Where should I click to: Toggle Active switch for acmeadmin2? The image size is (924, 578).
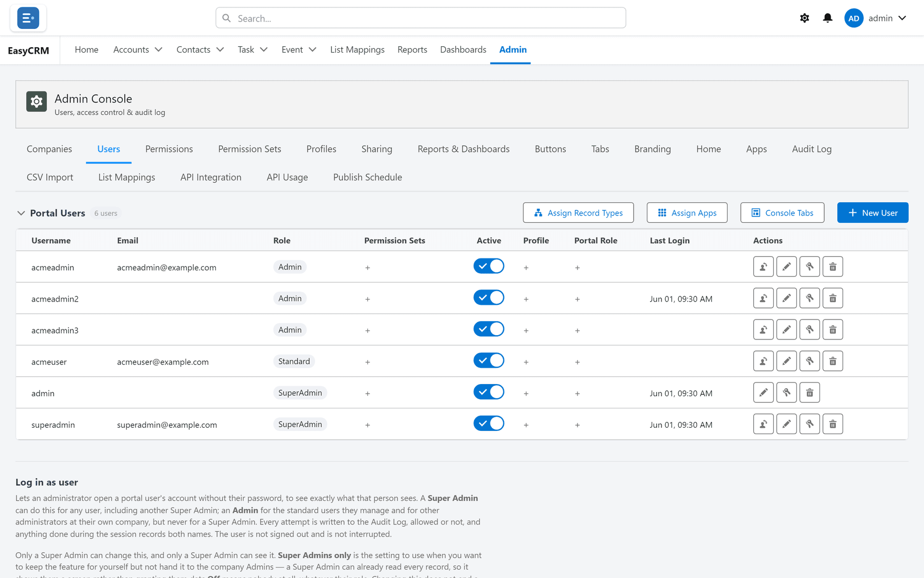click(x=489, y=298)
